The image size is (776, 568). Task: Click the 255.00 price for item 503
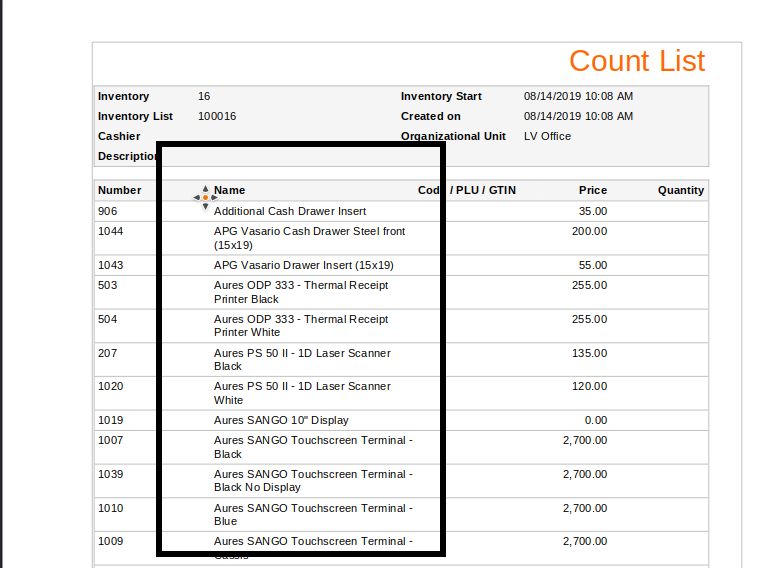(x=589, y=285)
